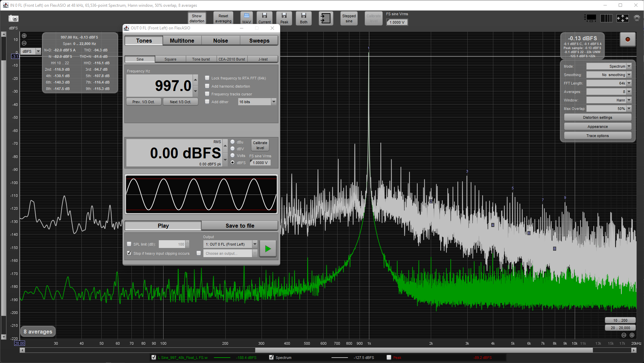Switch to Multitone tab
This screenshot has width=644, height=363.
(x=182, y=41)
